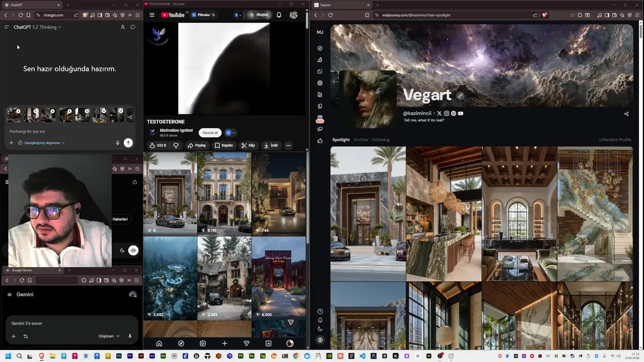Image resolution: width=644 pixels, height=362 pixels.
Task: Click the plus create icon in bottom navigation
Action: [224, 343]
